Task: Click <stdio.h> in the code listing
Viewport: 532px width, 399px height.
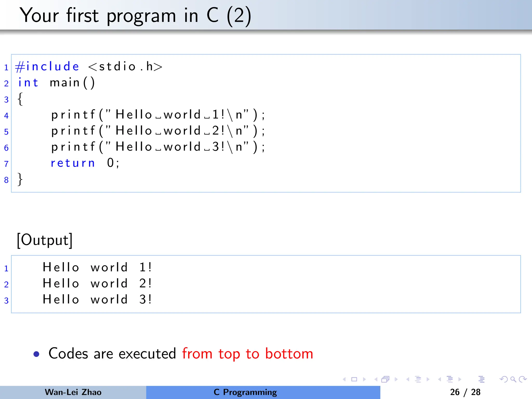Action: [x=125, y=66]
